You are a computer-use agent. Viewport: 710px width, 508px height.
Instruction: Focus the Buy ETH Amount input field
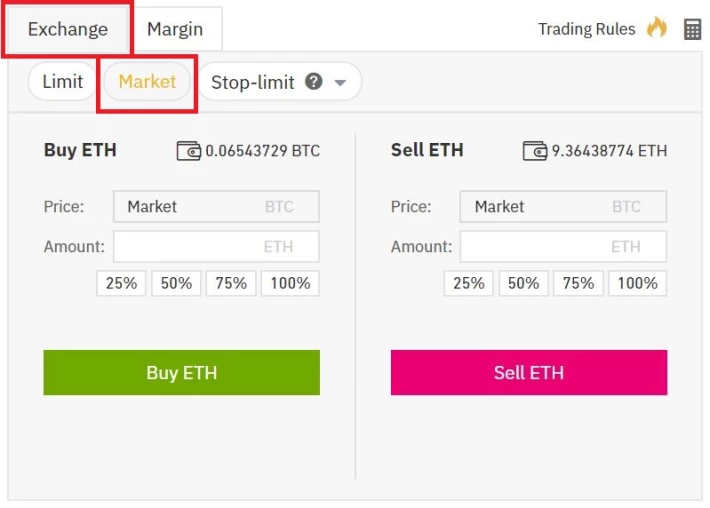tap(216, 247)
